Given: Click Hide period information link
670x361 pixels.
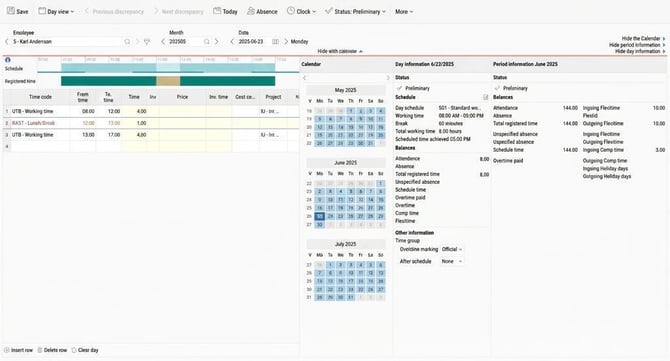Looking at the screenshot, I should click(637, 45).
